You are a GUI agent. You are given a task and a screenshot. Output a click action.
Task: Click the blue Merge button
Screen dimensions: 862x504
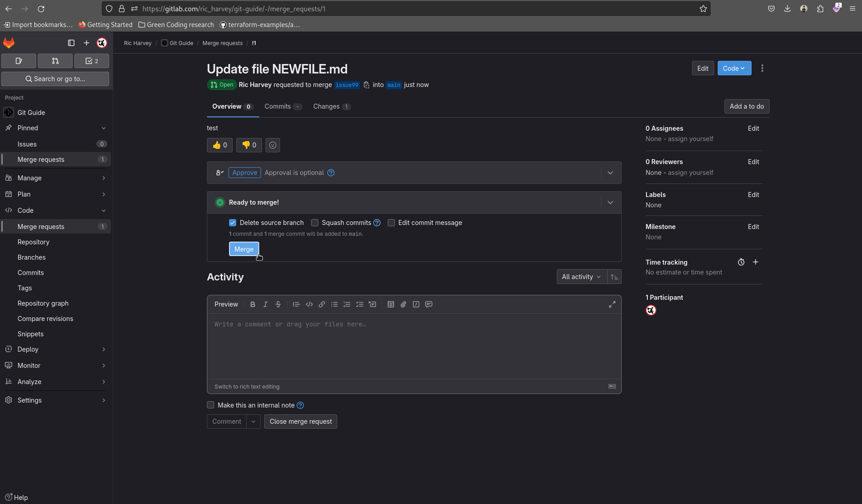(x=244, y=249)
